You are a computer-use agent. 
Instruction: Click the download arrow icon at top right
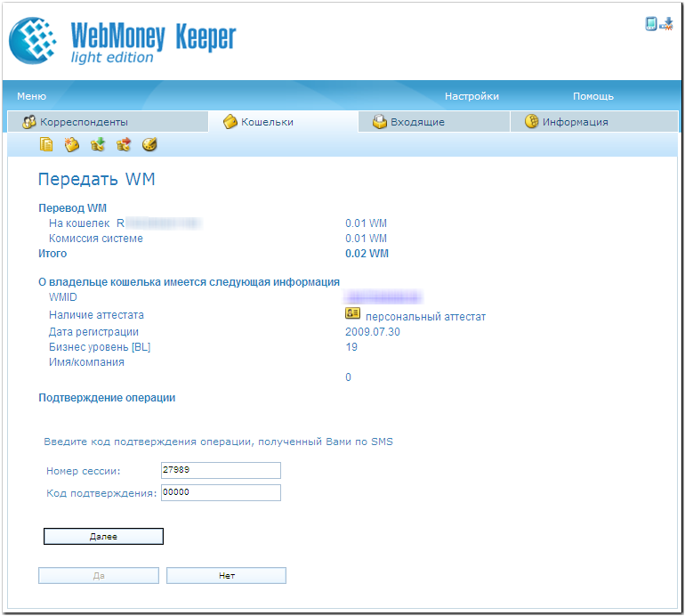(666, 24)
